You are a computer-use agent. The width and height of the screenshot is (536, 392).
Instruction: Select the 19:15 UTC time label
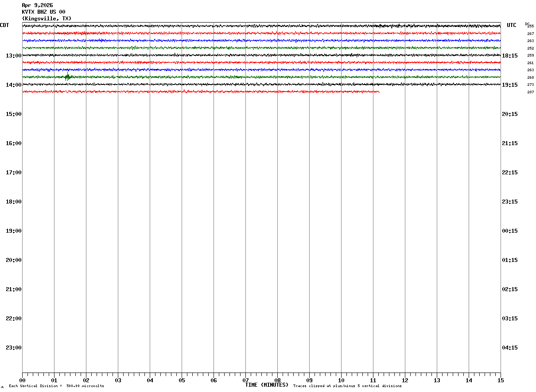(x=510, y=85)
